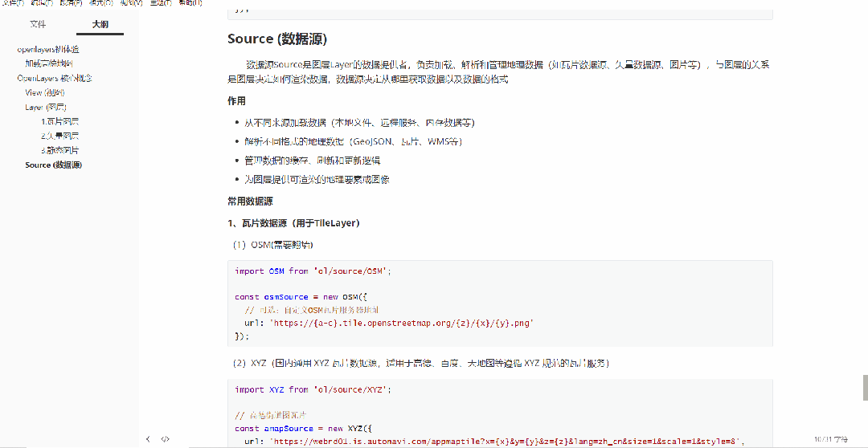Click the autonavi.com url code line
This screenshot has width=868, height=448.
point(494,442)
